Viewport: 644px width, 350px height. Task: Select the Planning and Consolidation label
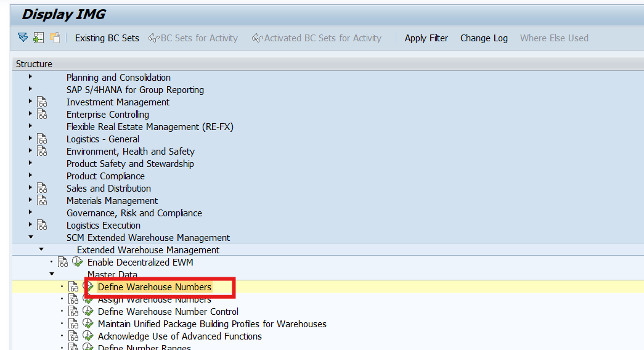point(118,77)
